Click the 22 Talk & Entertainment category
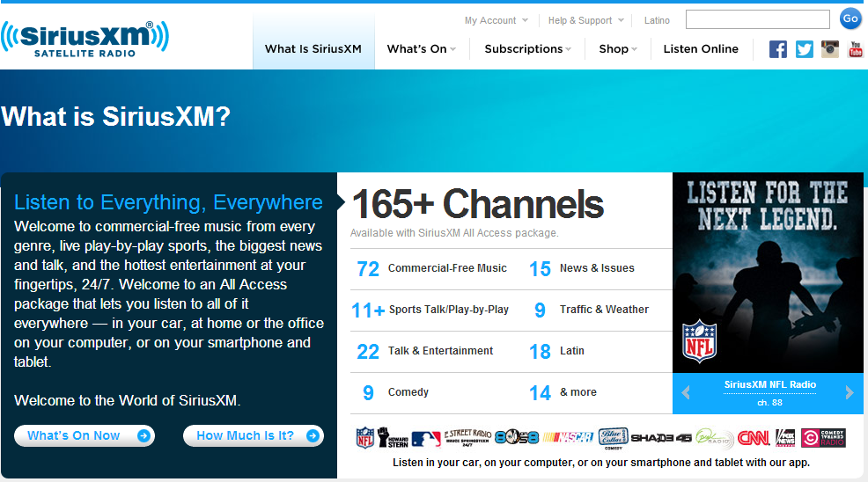 click(424, 352)
